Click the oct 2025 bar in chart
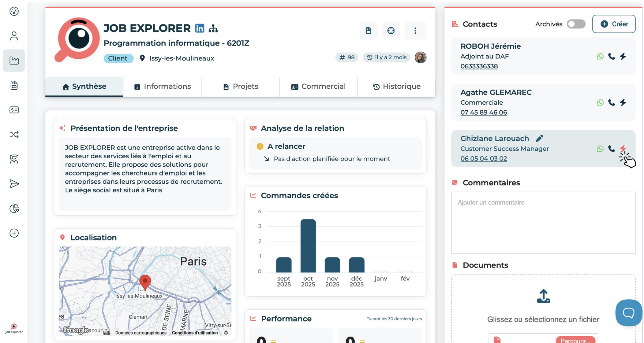 308,245
